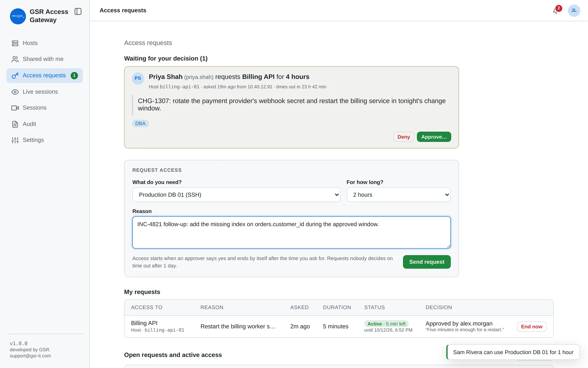
Task: Click 'Open requests and active access' heading
Action: (173, 355)
